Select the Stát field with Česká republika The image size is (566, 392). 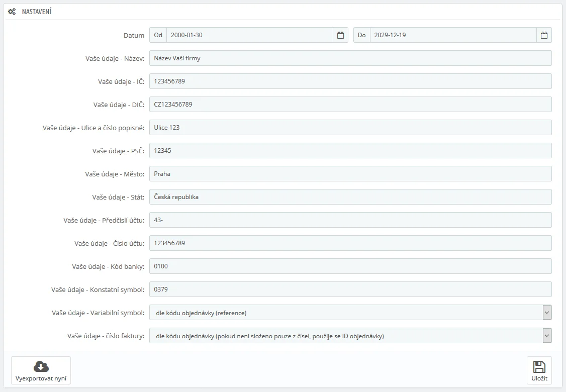coord(350,197)
